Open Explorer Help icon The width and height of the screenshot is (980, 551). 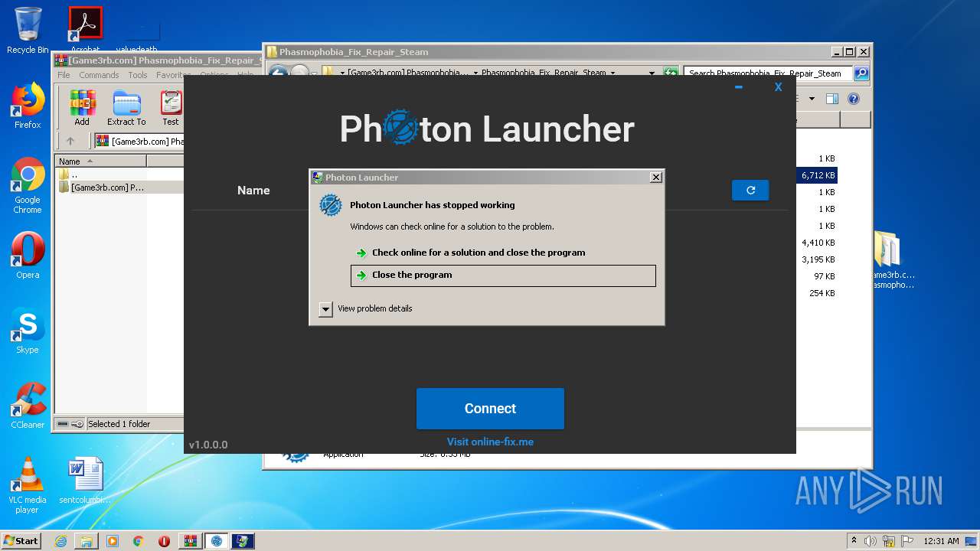[x=854, y=99]
